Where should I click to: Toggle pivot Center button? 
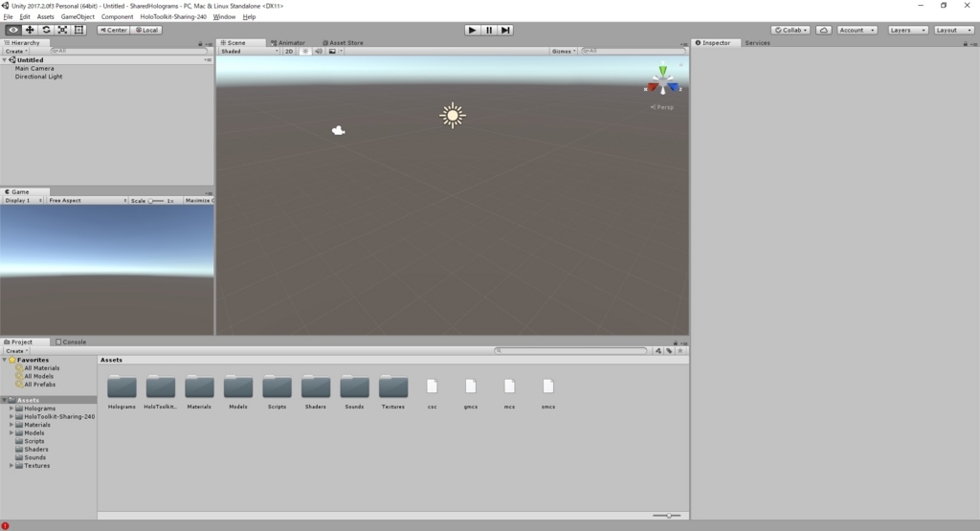(x=113, y=30)
